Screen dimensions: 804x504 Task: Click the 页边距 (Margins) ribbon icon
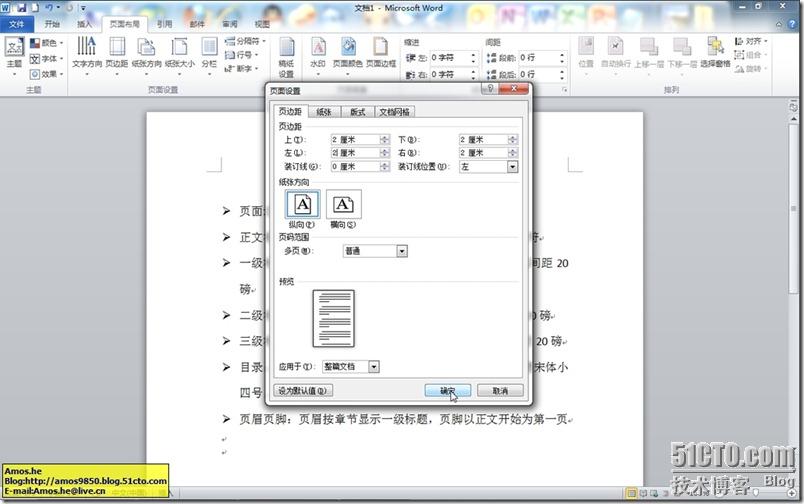click(117, 53)
